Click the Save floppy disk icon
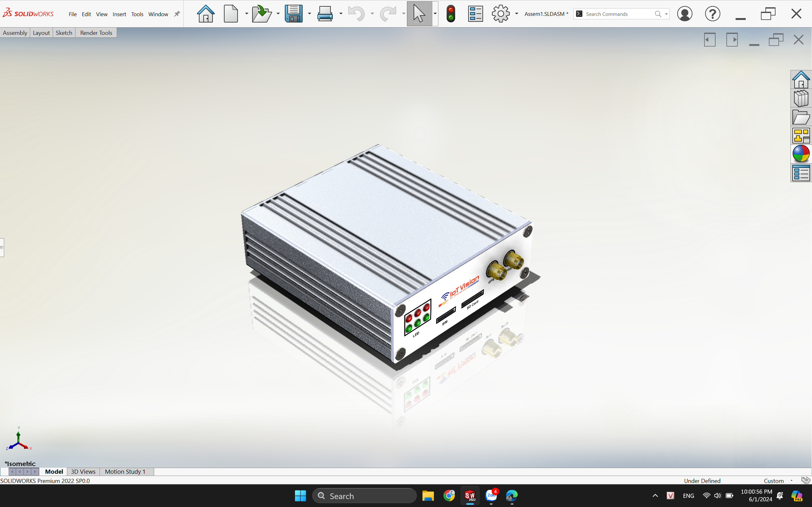812x507 pixels. [x=294, y=14]
